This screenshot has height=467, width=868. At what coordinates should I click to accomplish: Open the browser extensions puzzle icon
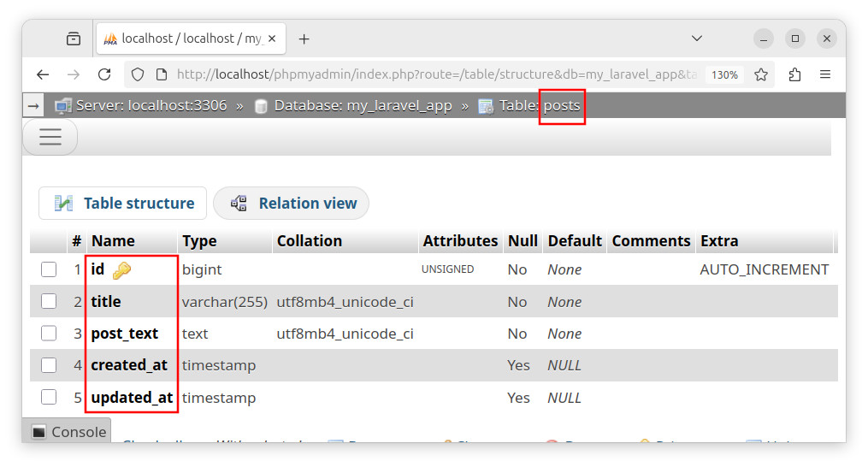tap(795, 74)
